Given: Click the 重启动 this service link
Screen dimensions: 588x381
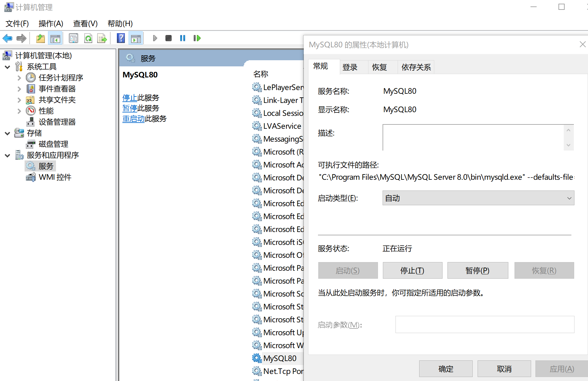Looking at the screenshot, I should coord(133,119).
